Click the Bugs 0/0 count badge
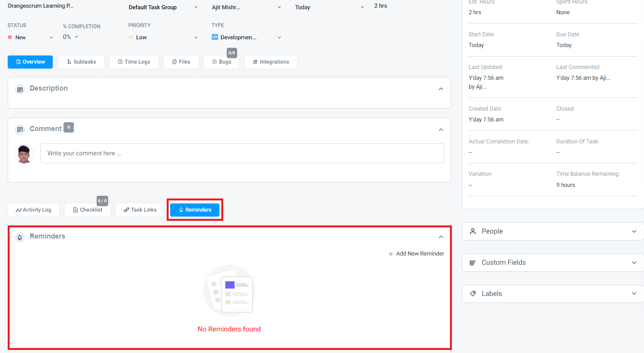Screen dimensions: 644x353 coord(232,53)
